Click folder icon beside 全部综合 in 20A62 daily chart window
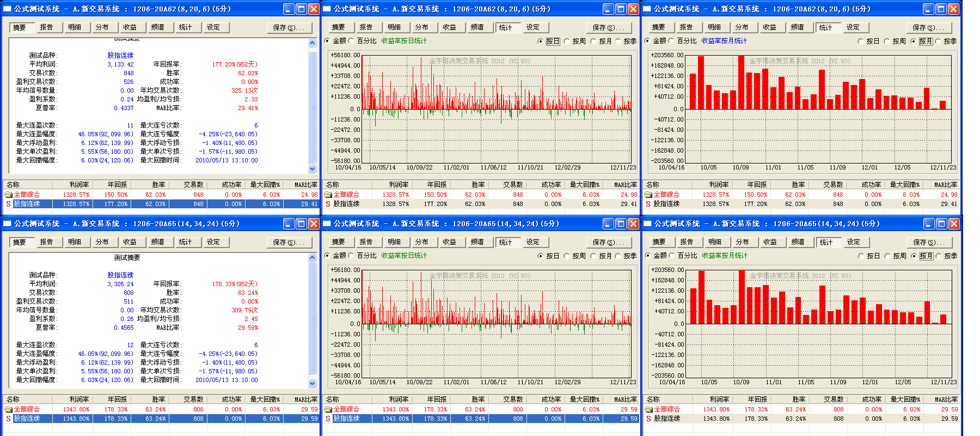This screenshot has width=980, height=436. [328, 195]
